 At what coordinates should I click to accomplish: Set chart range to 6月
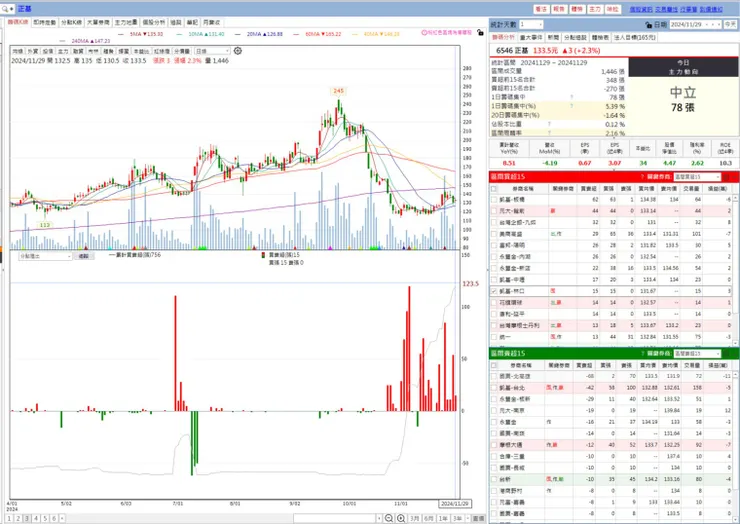click(429, 518)
